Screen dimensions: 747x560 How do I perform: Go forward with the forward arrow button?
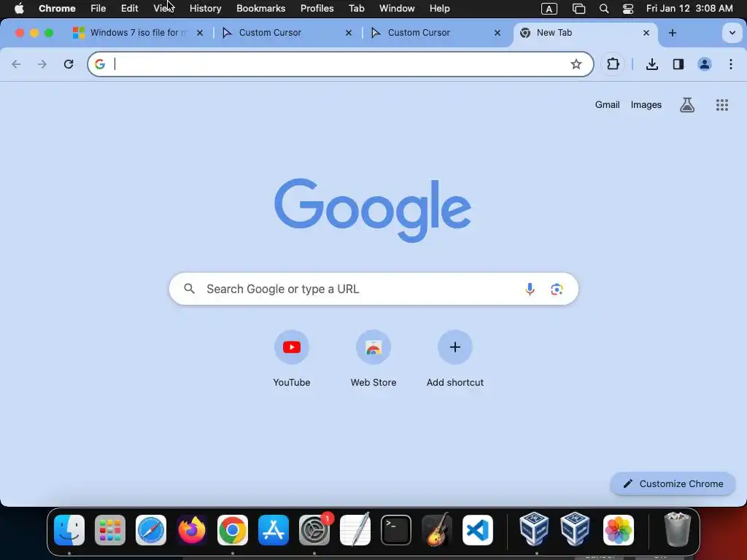(x=42, y=64)
